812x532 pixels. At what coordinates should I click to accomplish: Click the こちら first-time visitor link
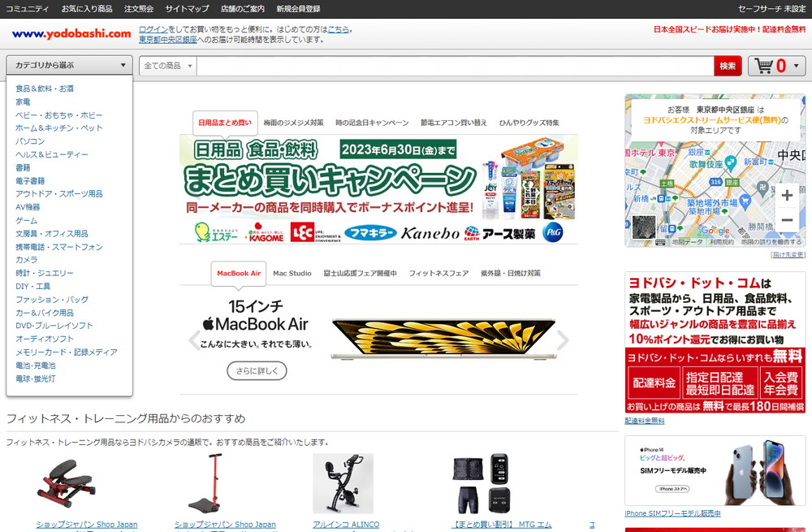coord(338,29)
